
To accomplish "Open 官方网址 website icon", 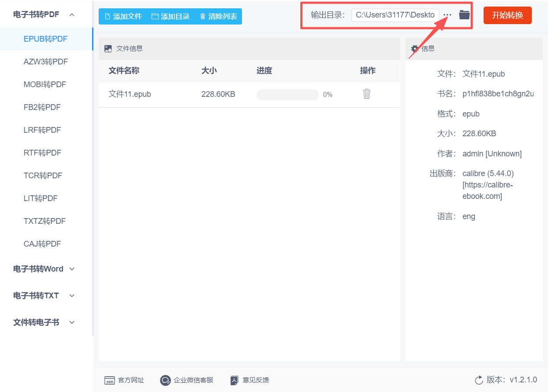I will click(x=109, y=380).
